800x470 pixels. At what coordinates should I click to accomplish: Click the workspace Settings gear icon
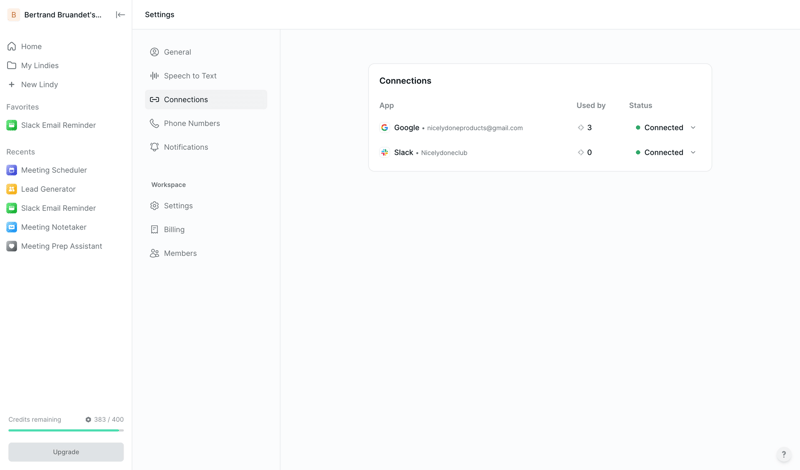coord(154,206)
